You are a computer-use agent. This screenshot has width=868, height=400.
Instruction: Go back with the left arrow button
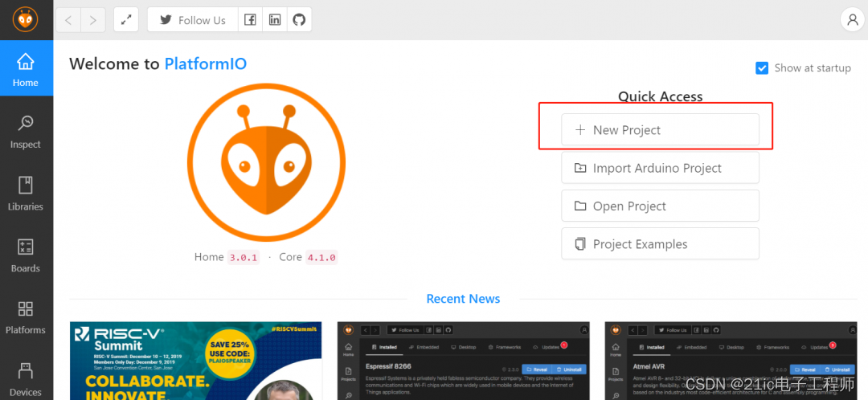(68, 20)
